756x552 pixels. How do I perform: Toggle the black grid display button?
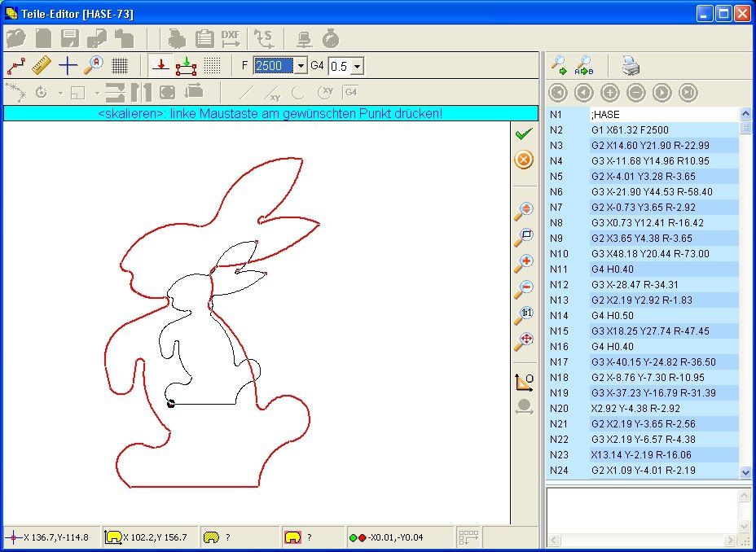pyautogui.click(x=120, y=65)
